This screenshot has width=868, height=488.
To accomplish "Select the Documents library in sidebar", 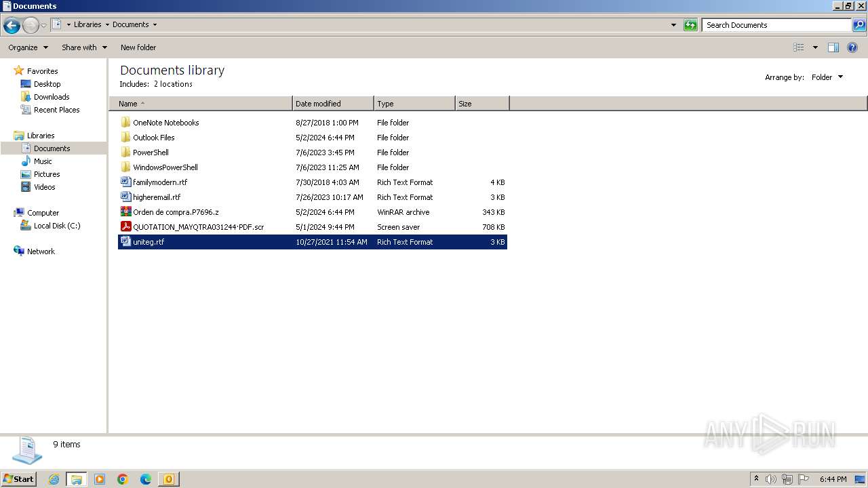I will [53, 148].
